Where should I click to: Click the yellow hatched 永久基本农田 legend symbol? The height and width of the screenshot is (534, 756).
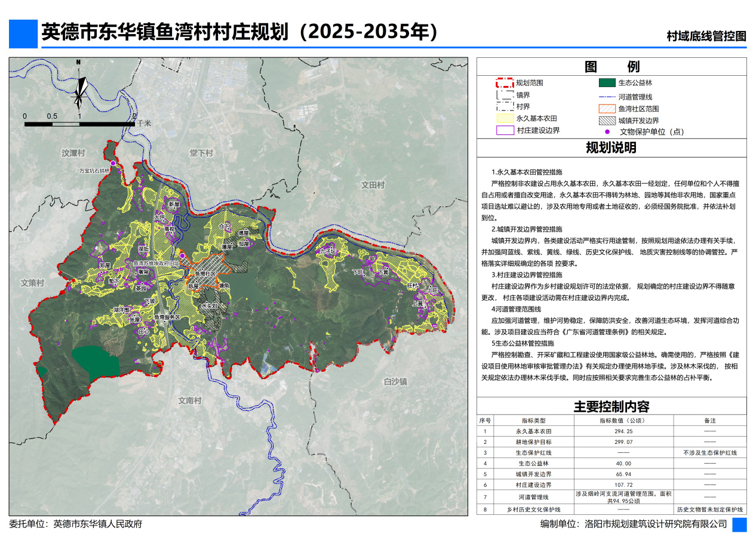pos(505,119)
